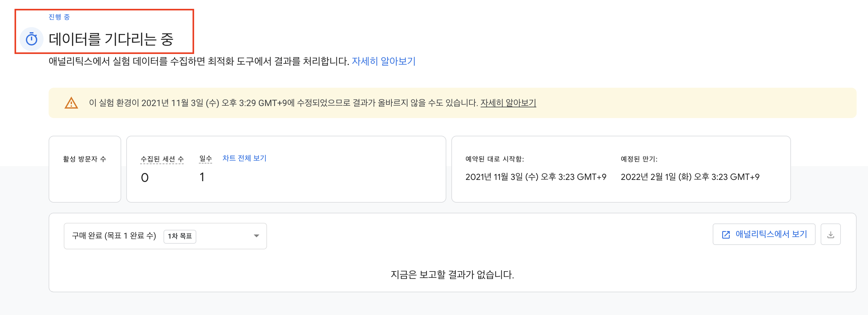Image resolution: width=868 pixels, height=315 pixels.
Task: Click the collected sessions value 0
Action: click(145, 178)
